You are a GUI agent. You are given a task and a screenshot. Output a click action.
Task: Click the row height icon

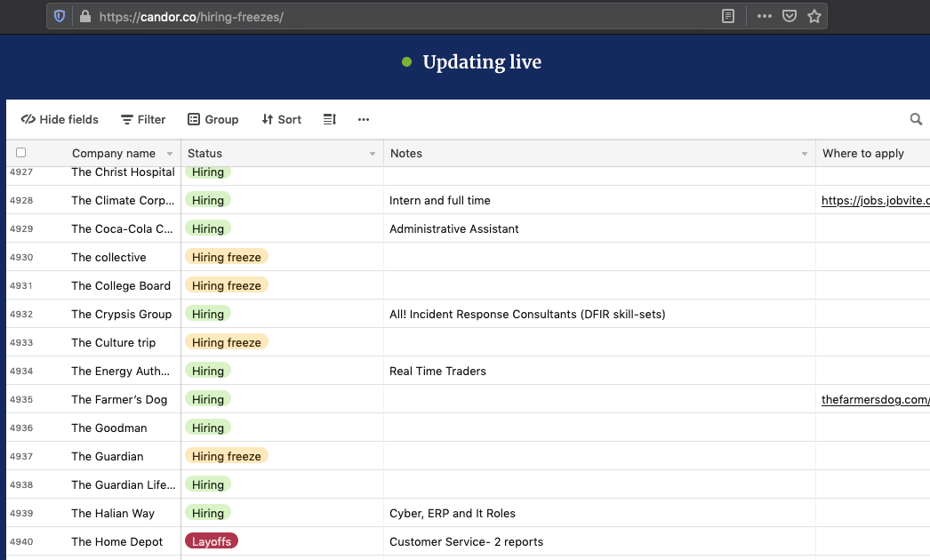click(330, 119)
